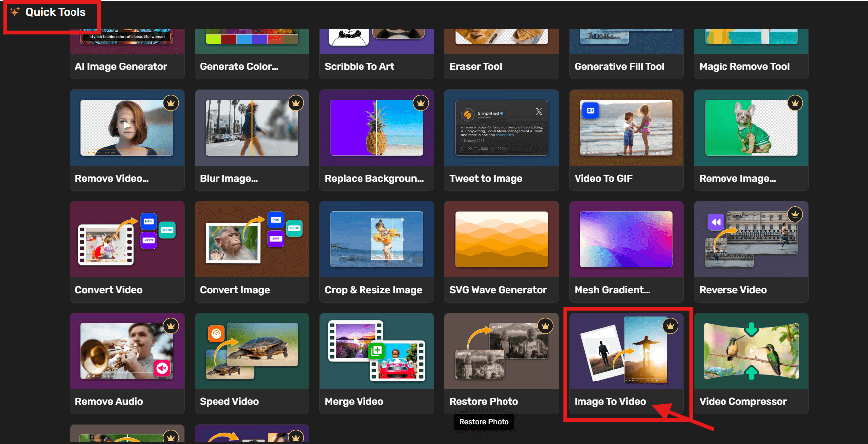Click the Video Compressor label
Screen dimensions: 868x444
[x=743, y=401]
